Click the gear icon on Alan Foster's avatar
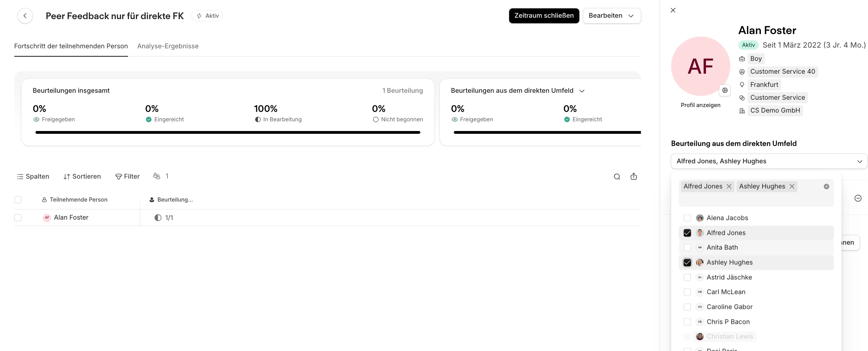The image size is (868, 351). point(725,90)
